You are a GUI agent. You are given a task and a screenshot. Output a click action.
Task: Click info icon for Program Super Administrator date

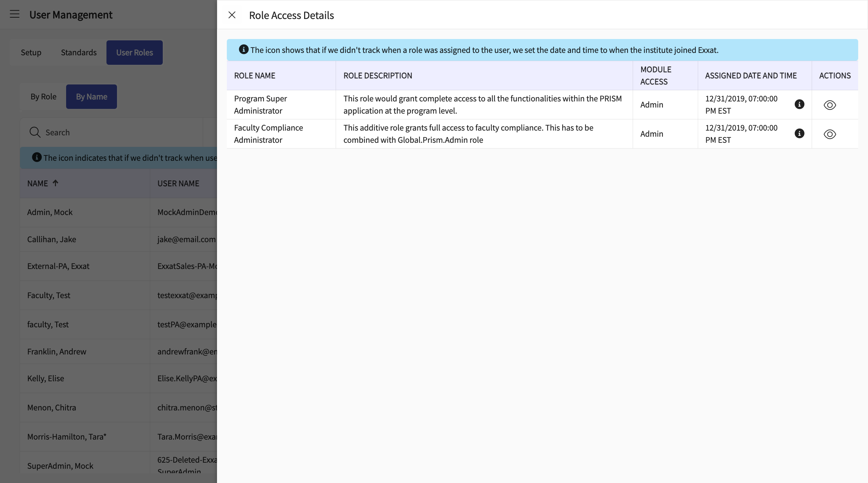pyautogui.click(x=799, y=104)
